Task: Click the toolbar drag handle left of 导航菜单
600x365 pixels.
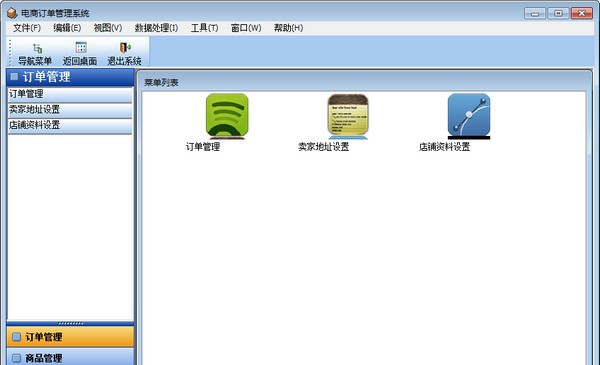Action: point(10,52)
